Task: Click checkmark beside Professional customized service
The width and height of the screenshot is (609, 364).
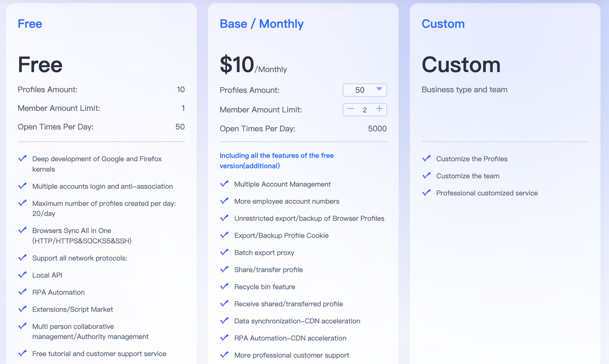Action: pyautogui.click(x=426, y=193)
